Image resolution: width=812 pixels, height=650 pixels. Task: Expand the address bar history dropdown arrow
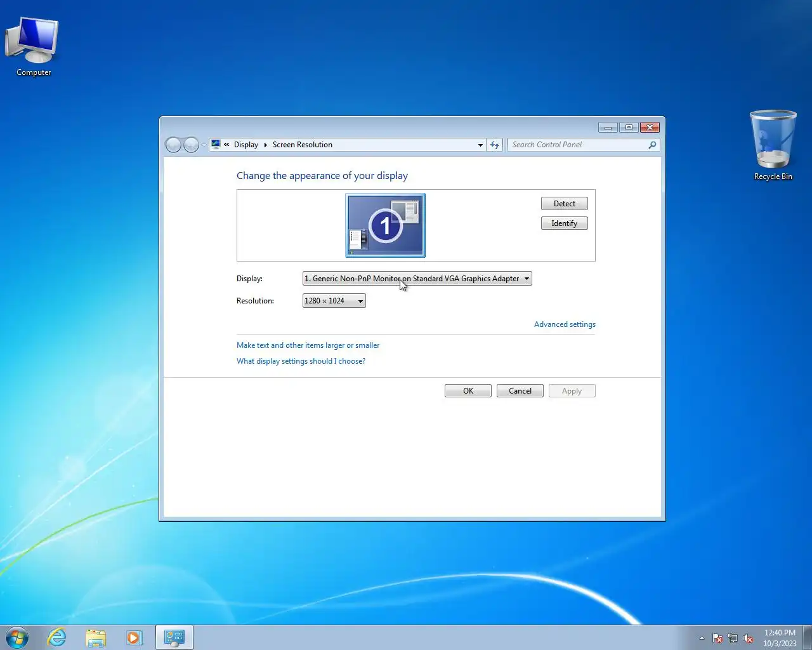click(480, 145)
